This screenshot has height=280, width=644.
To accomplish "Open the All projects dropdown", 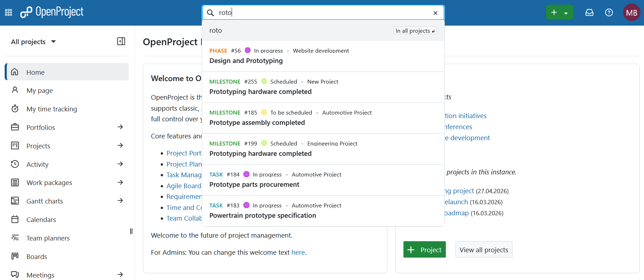I will click(34, 42).
